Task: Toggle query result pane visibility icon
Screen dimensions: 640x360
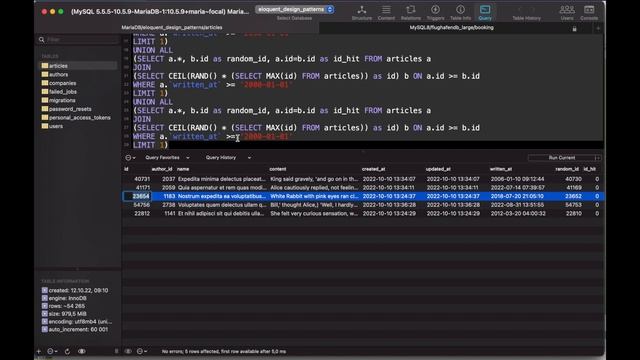Action: pos(128,351)
